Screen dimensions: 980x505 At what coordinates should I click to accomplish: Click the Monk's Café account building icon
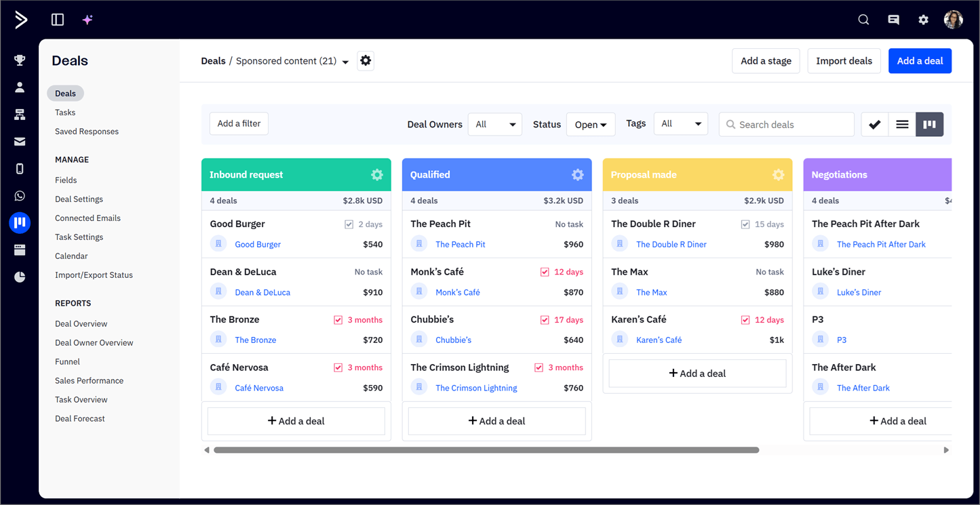pyautogui.click(x=419, y=292)
